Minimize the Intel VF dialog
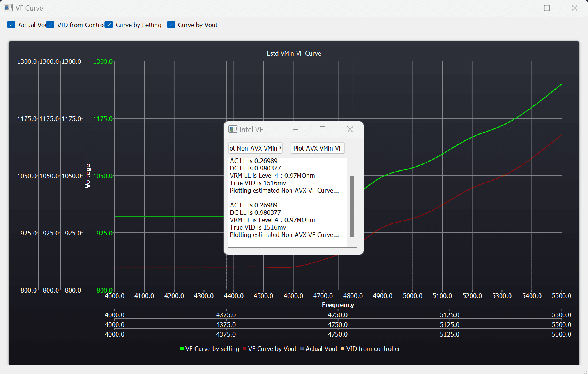Screen dimensions: 588x374 (x=295, y=130)
